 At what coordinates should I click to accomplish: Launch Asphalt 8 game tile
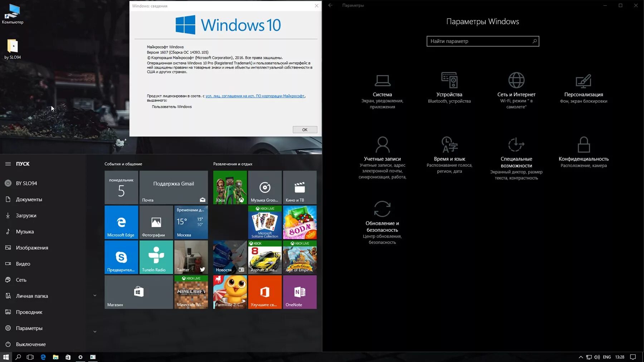coord(265,257)
